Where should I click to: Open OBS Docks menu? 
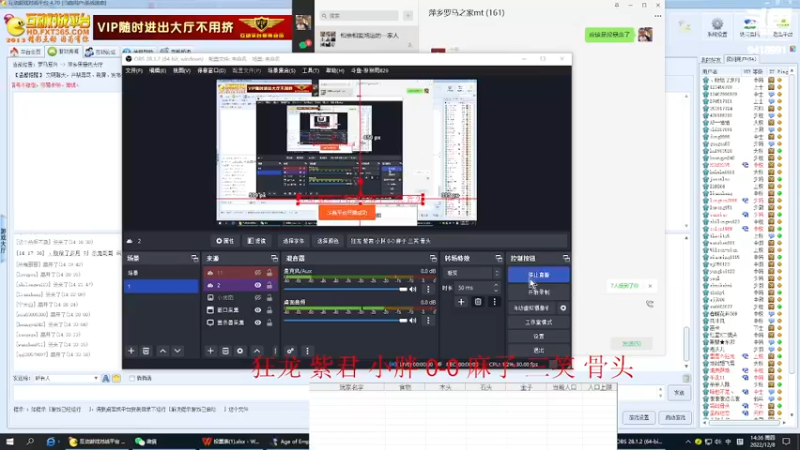[211, 70]
